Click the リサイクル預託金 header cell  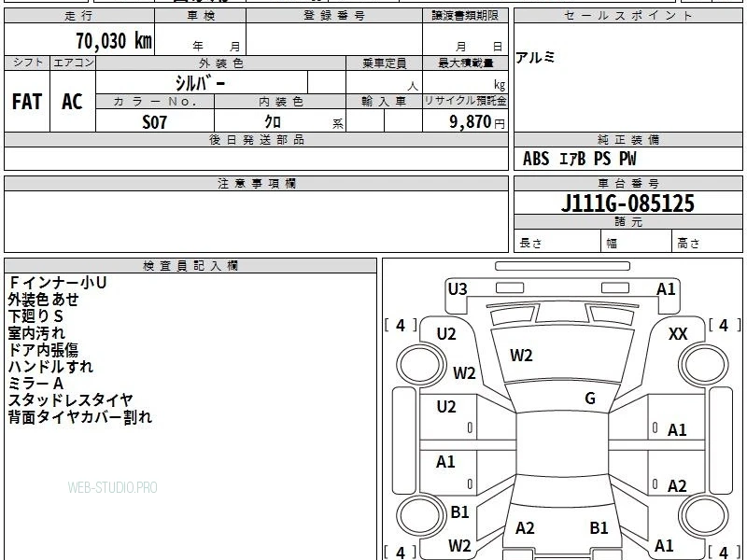tap(465, 102)
